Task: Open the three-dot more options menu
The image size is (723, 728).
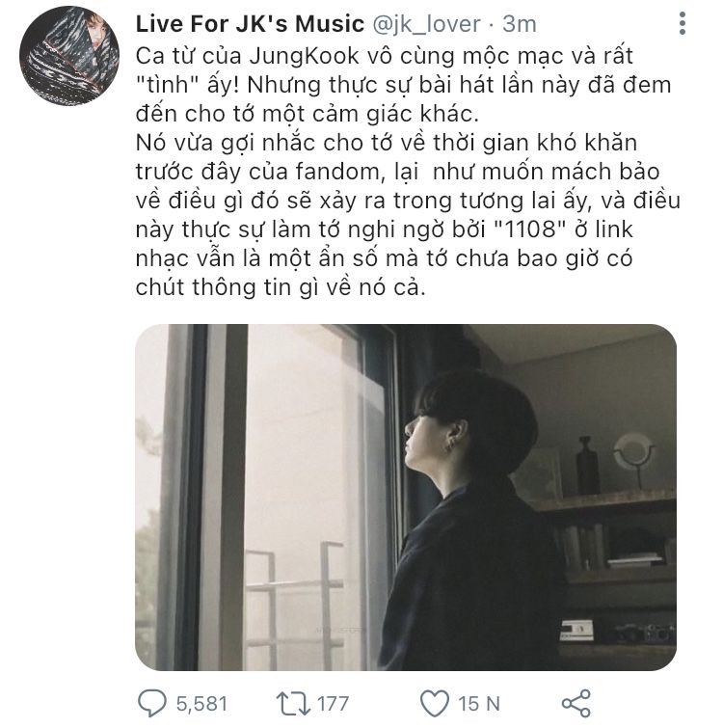Action: [682, 23]
